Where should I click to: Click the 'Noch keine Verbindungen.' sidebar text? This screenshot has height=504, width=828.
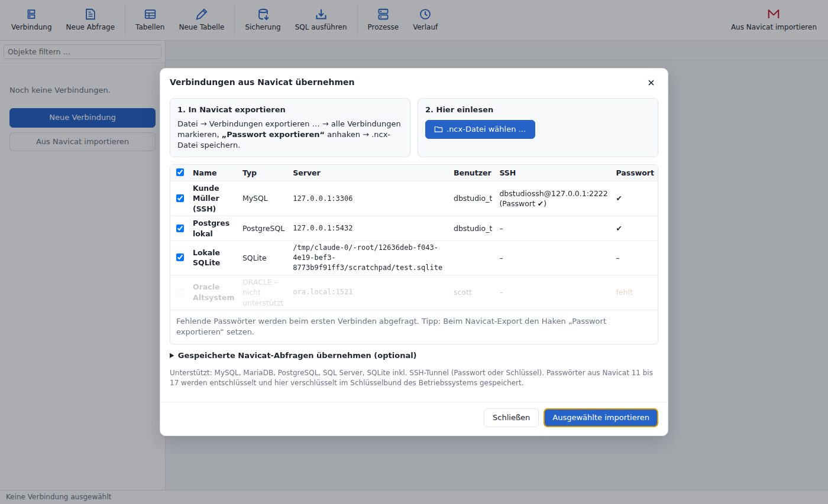tap(60, 90)
